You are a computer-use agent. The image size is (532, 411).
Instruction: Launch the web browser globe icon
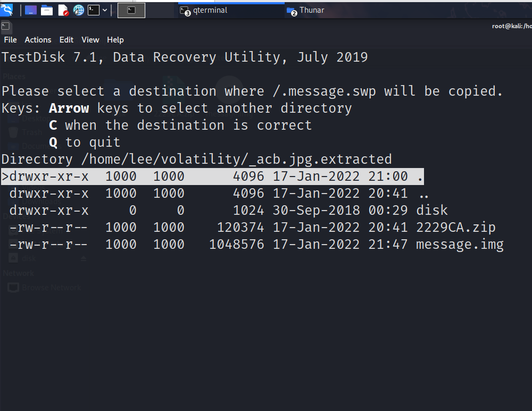[x=79, y=11]
